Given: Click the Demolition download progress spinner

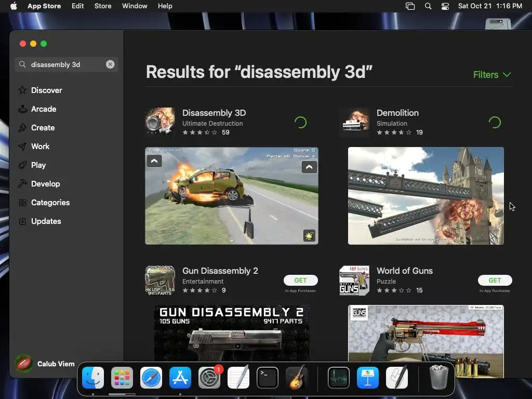Looking at the screenshot, I should (495, 123).
